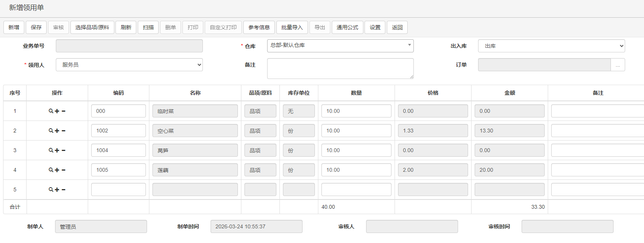Open the 领用人 dropdown selector
The width and height of the screenshot is (644, 243).
click(129, 65)
